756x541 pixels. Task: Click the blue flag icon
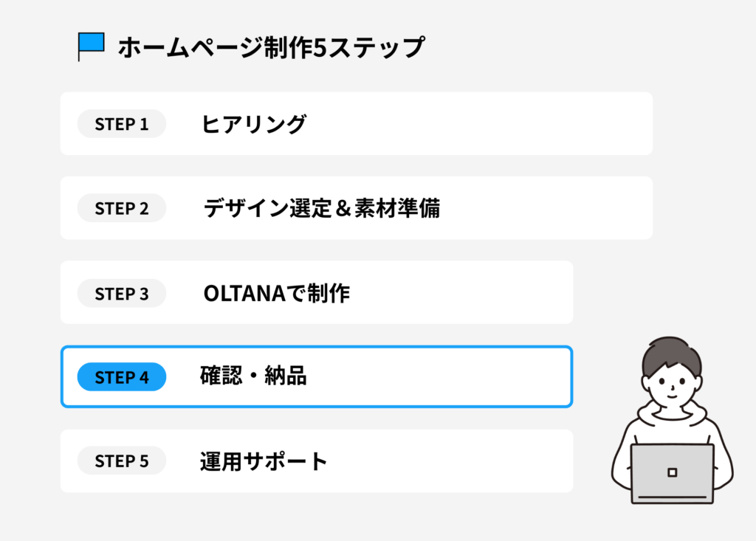(92, 45)
